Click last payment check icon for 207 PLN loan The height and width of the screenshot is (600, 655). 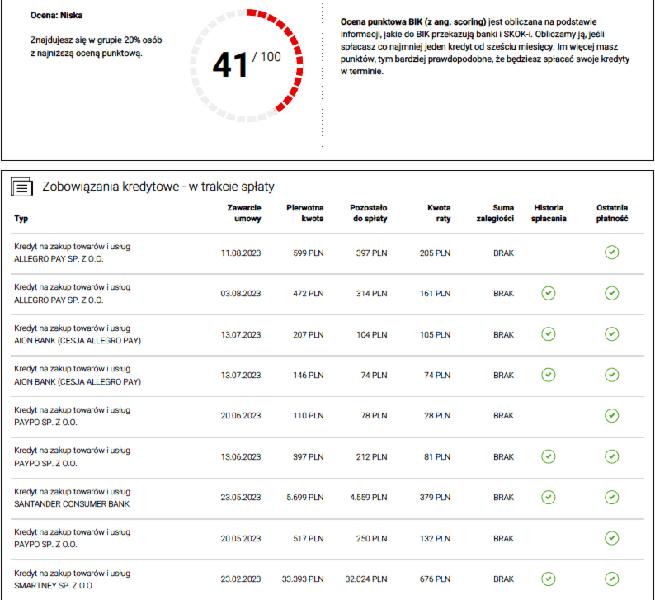[x=612, y=334]
